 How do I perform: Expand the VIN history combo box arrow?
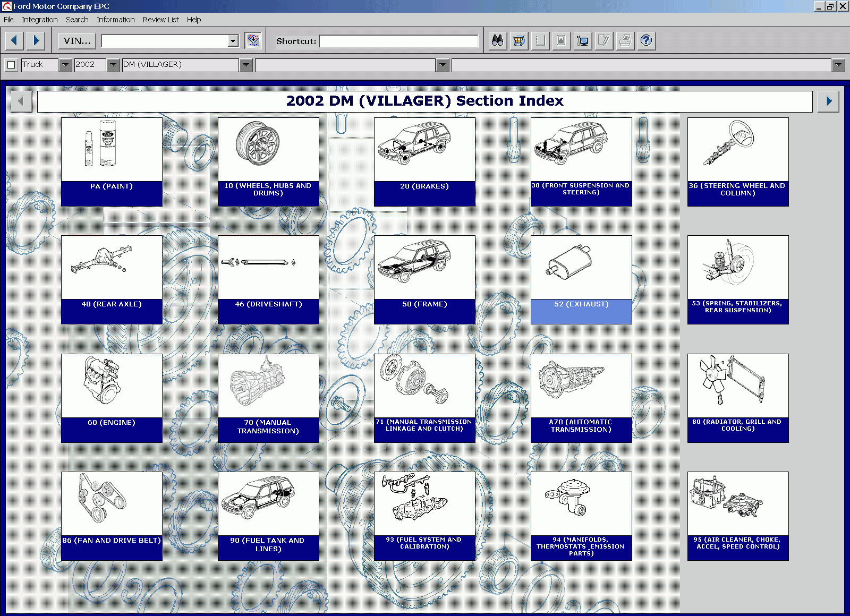click(x=233, y=41)
